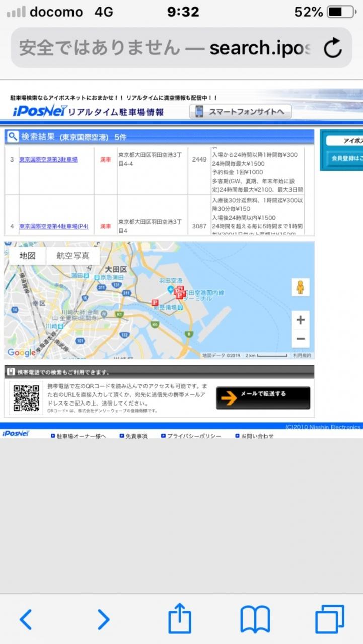Switch map to 地図 view
This screenshot has width=363, height=644.
[28, 256]
